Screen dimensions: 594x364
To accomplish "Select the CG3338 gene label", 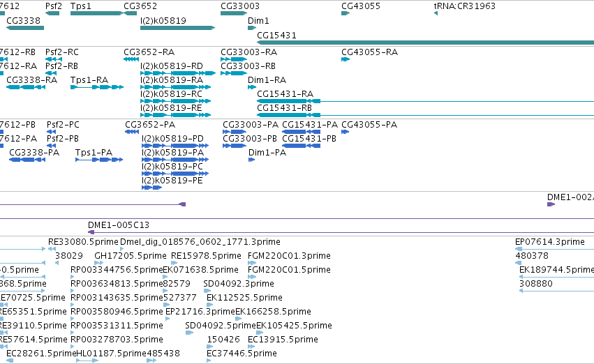I will coord(24,20).
